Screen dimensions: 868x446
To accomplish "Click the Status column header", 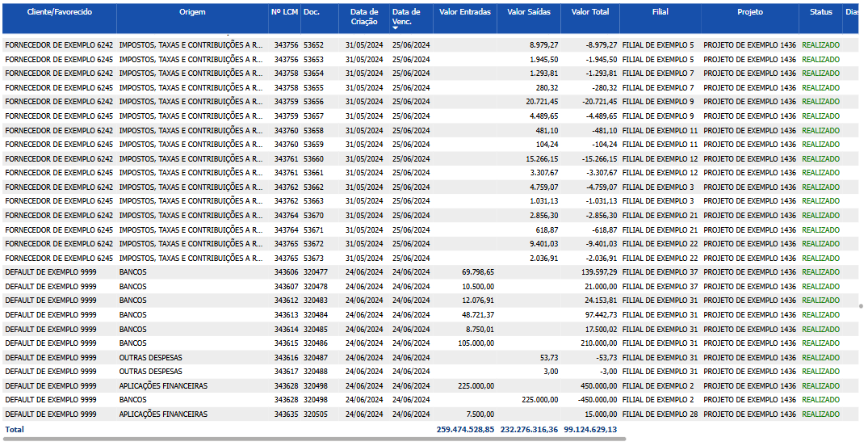I will tap(820, 12).
